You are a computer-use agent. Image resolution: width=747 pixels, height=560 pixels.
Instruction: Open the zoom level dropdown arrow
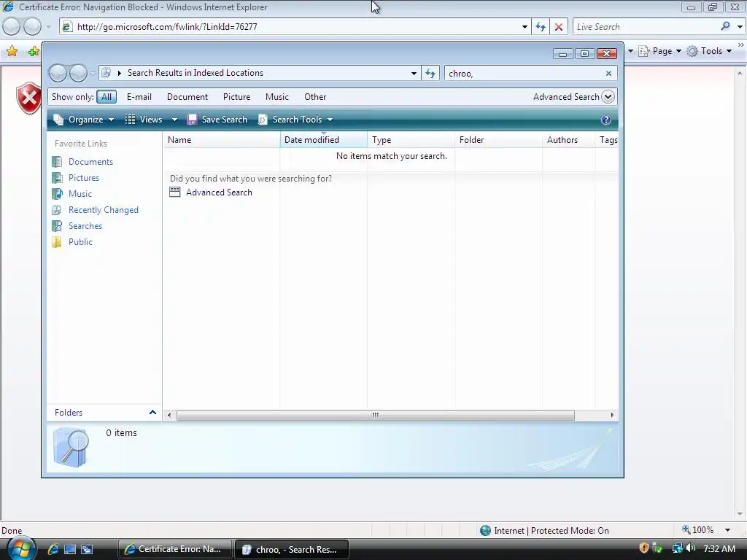click(x=727, y=530)
